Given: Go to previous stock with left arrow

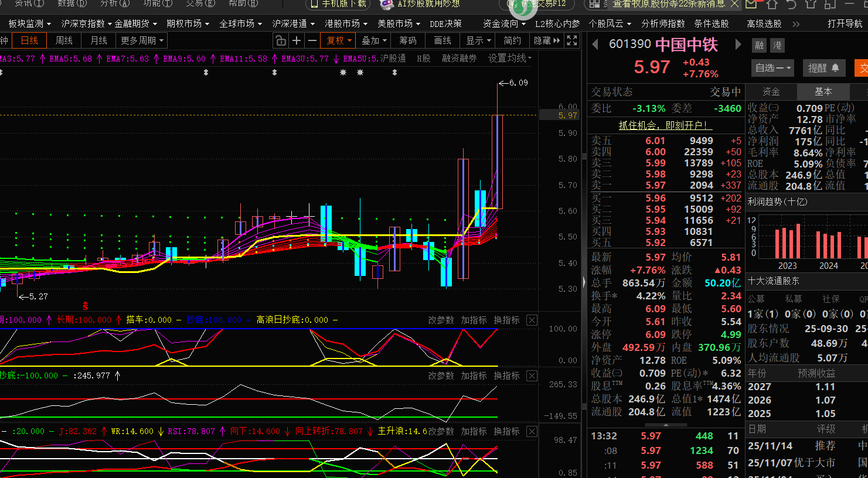Looking at the screenshot, I should 595,45.
